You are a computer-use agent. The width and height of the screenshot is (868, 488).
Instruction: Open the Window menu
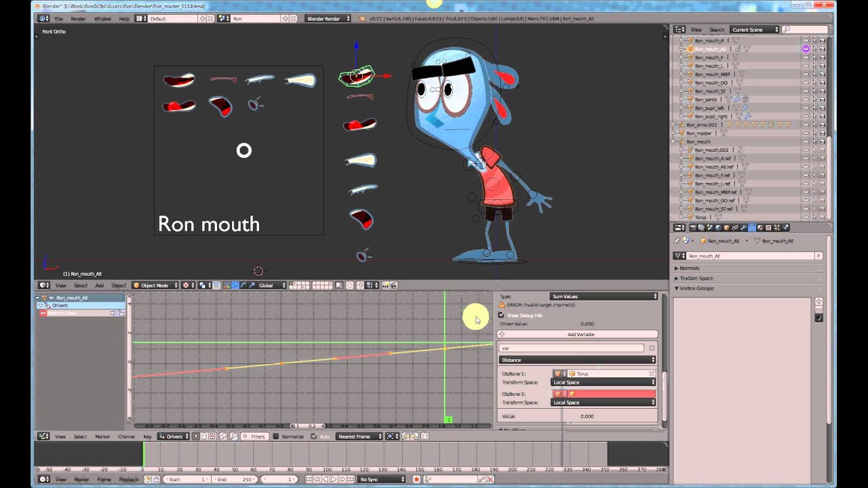pos(102,18)
